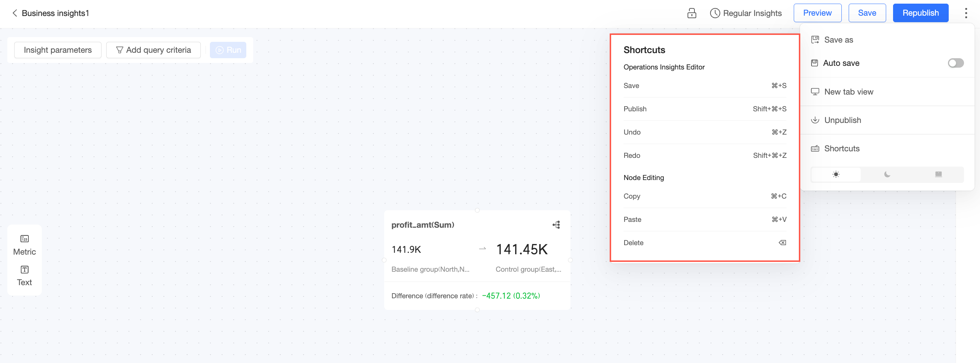
Task: Click the right connector handle of the card
Action: [570, 260]
